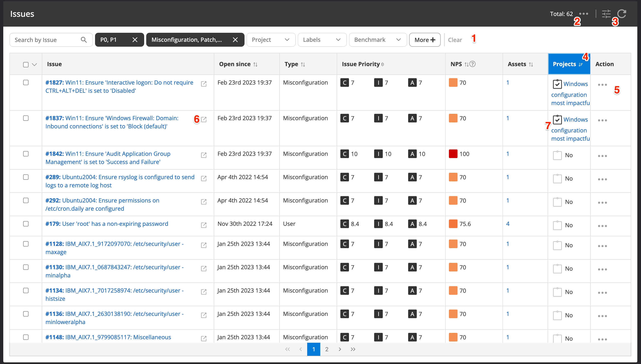The image size is (641, 364).
Task: Tick the checkbox for issue #289
Action: 26,177
